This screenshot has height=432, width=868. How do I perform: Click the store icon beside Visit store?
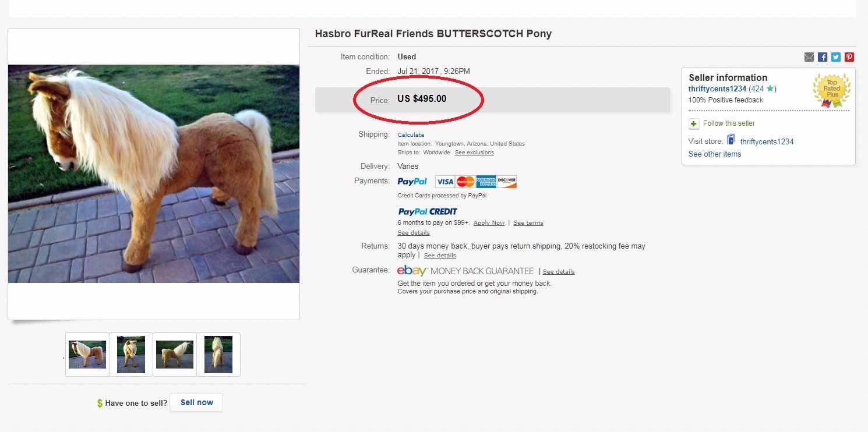[731, 140]
